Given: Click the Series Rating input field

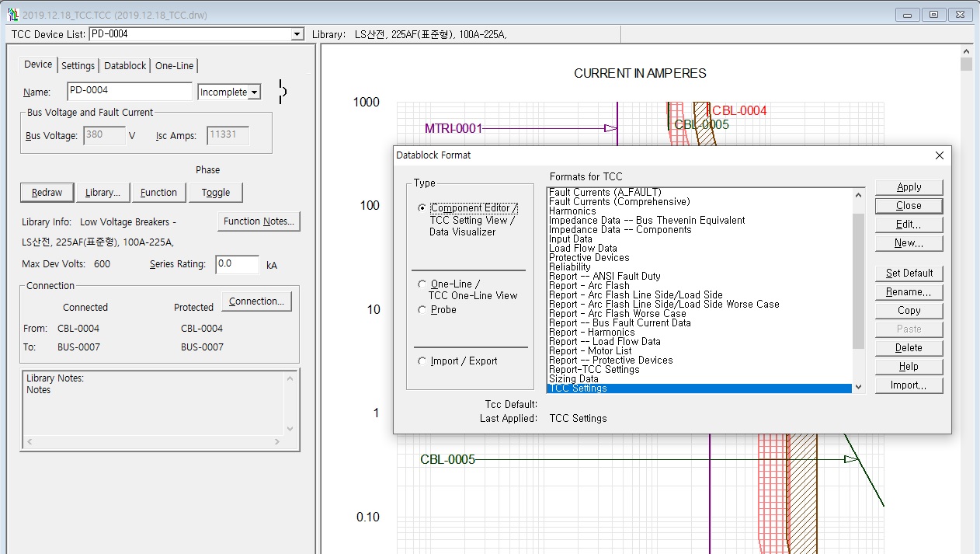Looking at the screenshot, I should 237,264.
